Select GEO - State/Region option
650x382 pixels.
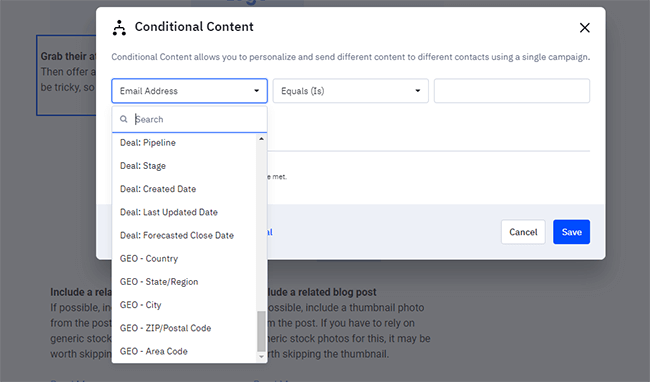coord(184,282)
